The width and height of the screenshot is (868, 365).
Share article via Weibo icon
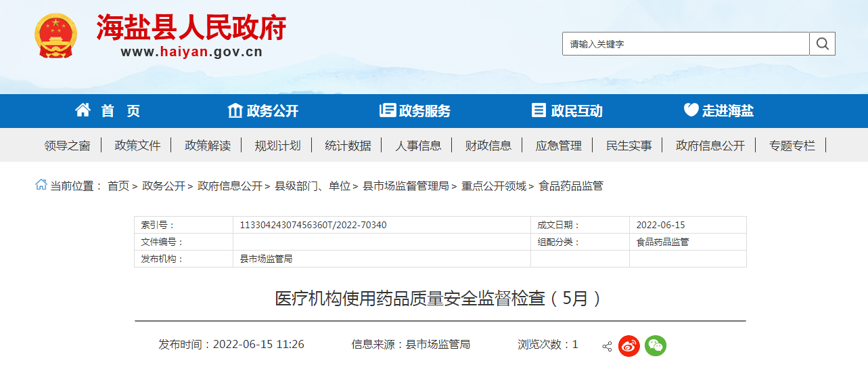629,345
